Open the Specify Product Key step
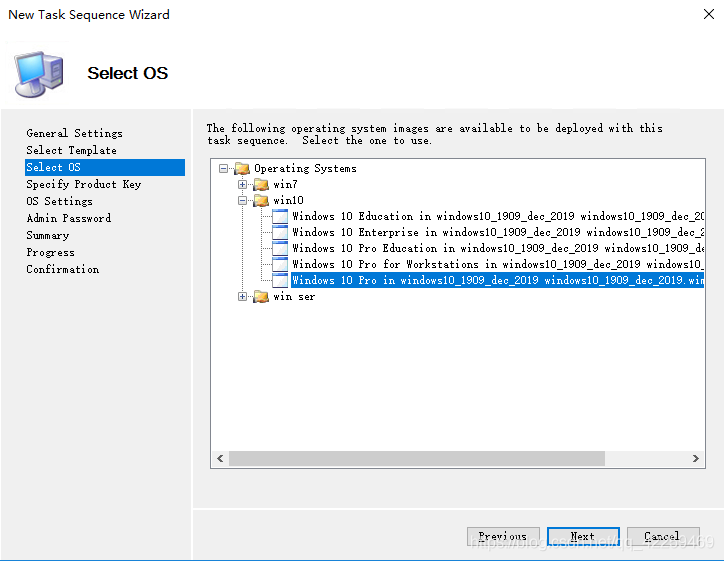724x561 pixels. pos(83,184)
